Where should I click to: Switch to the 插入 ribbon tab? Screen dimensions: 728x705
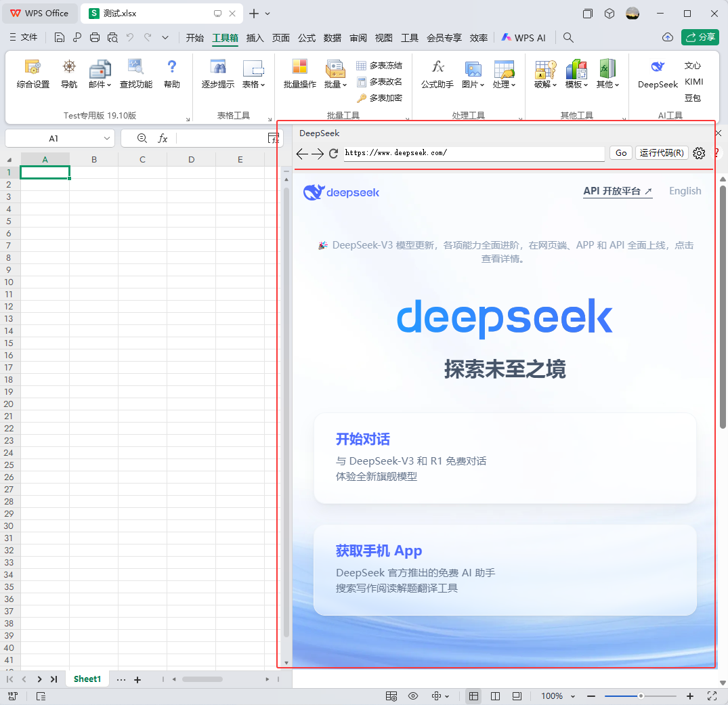[255, 38]
